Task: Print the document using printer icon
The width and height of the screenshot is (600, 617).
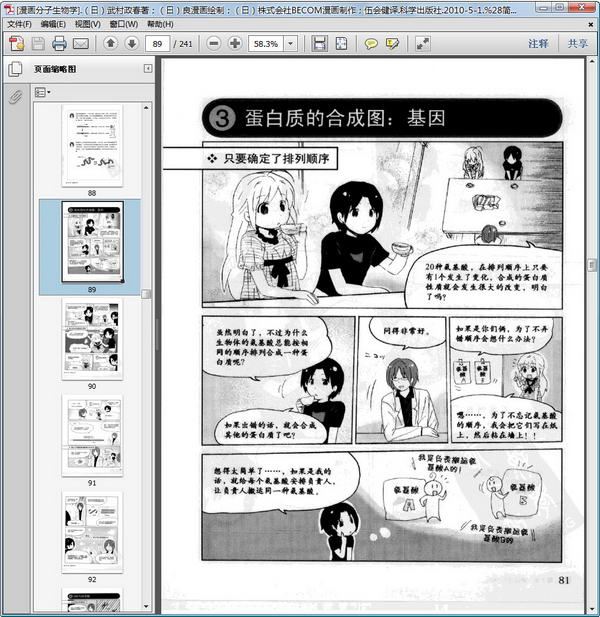Action: point(59,43)
